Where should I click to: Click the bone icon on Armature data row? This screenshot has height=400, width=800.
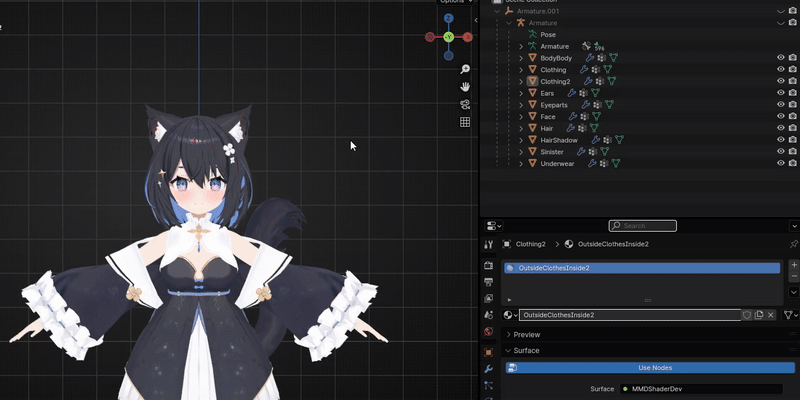coord(586,46)
